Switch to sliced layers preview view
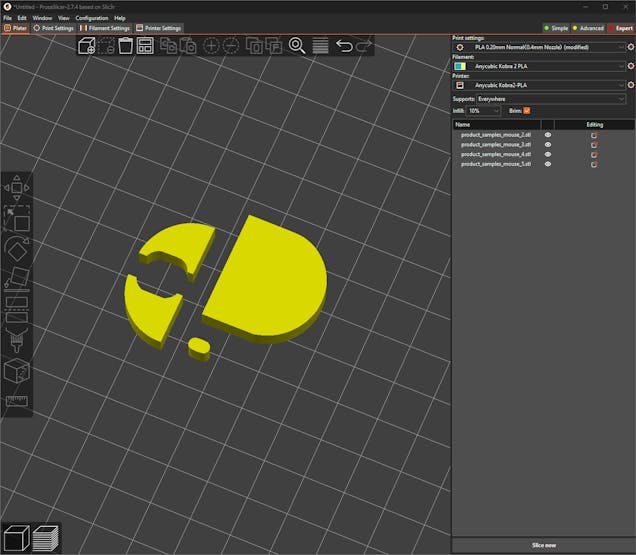The height and width of the screenshot is (555, 636). pyautogui.click(x=45, y=538)
